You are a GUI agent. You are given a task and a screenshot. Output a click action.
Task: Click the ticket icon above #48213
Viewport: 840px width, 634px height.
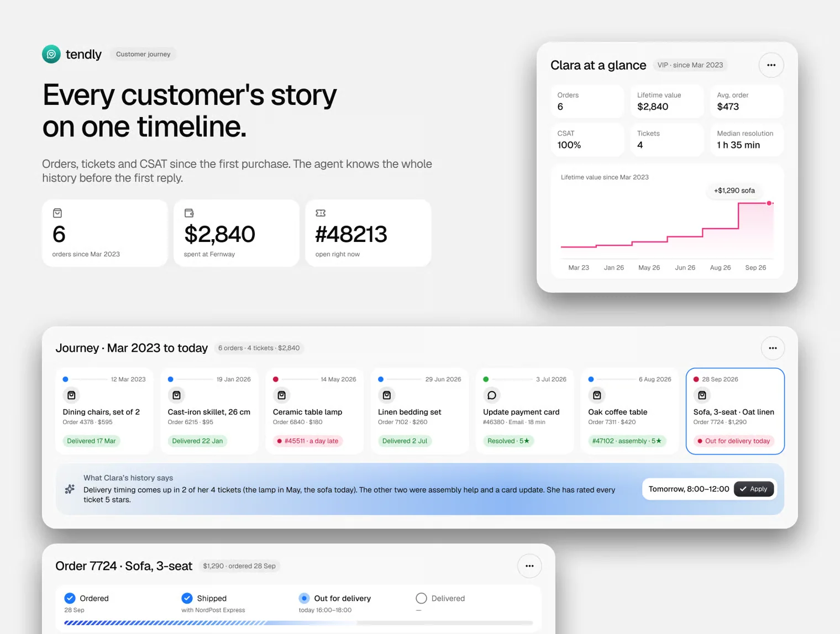pos(321,213)
